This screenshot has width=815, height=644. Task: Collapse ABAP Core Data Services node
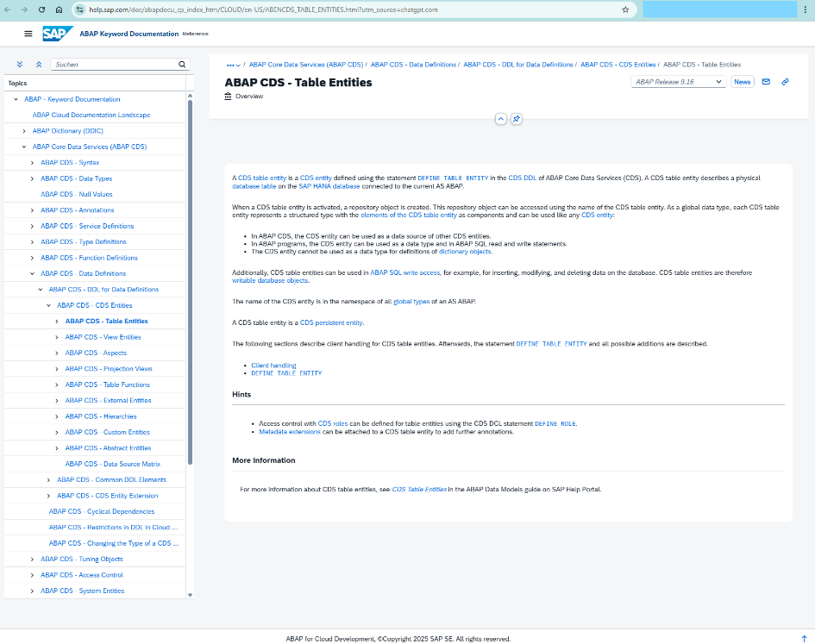tap(24, 147)
